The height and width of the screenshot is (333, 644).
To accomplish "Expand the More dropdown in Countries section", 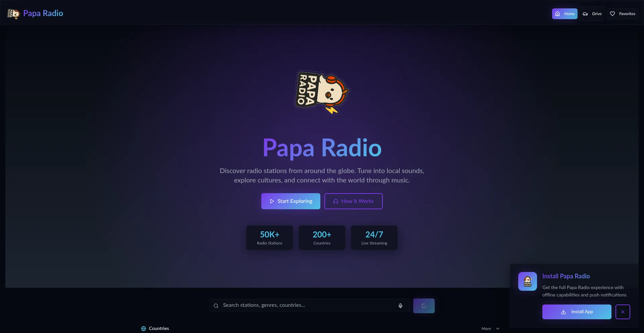I will pos(490,329).
